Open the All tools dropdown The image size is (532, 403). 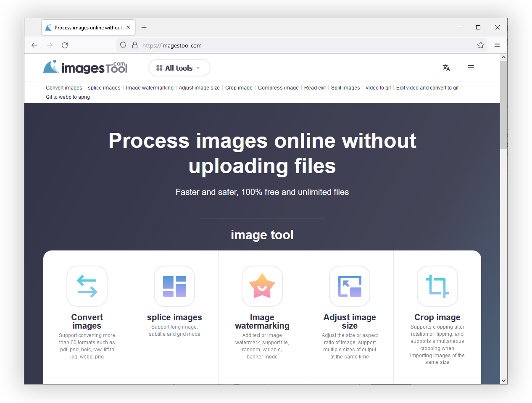pos(179,68)
